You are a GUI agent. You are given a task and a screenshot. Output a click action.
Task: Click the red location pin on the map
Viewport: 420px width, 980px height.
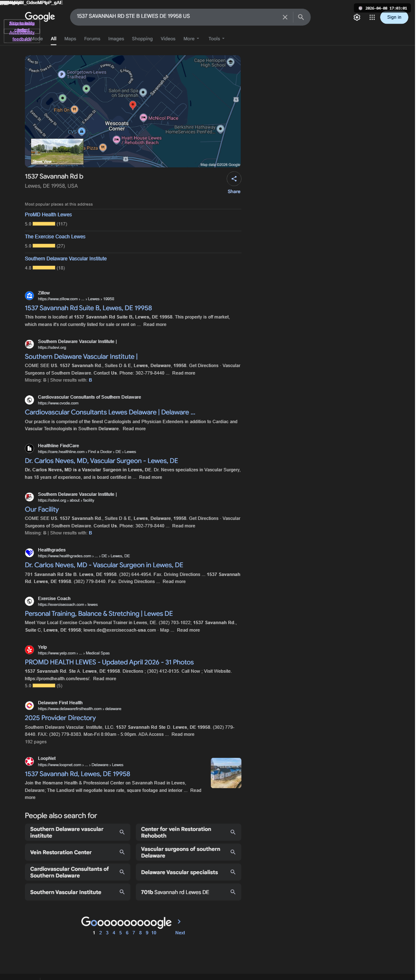pos(133,105)
